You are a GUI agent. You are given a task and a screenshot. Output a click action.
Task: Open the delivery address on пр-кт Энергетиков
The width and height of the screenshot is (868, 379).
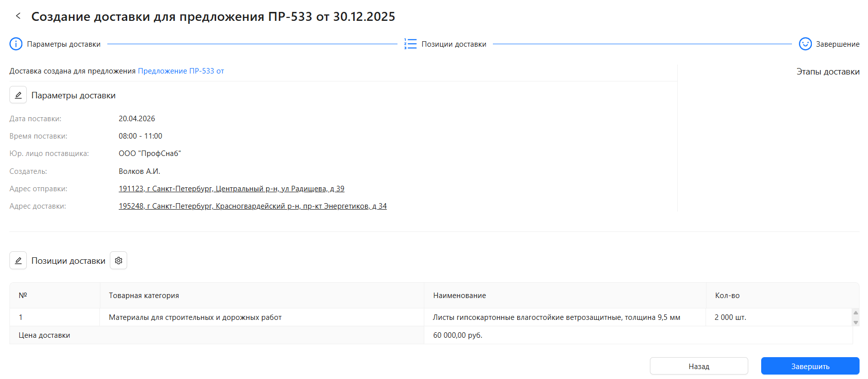[252, 206]
